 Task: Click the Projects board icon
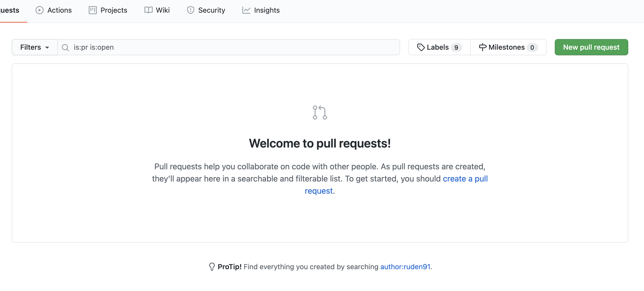[93, 10]
